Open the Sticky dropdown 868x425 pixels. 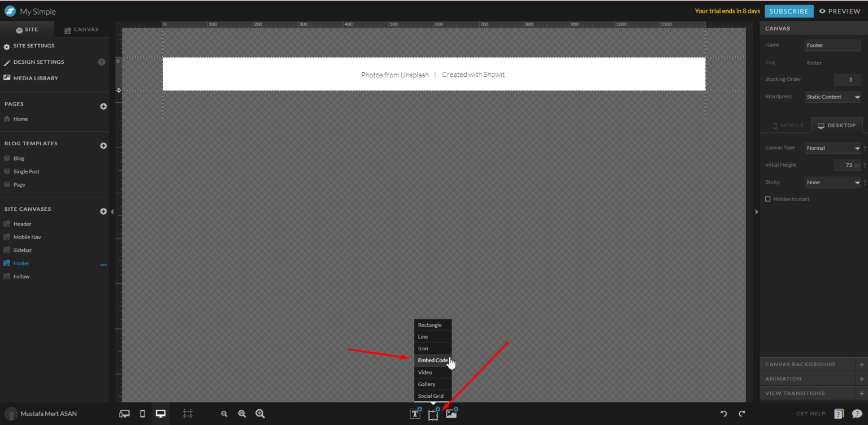click(x=832, y=183)
